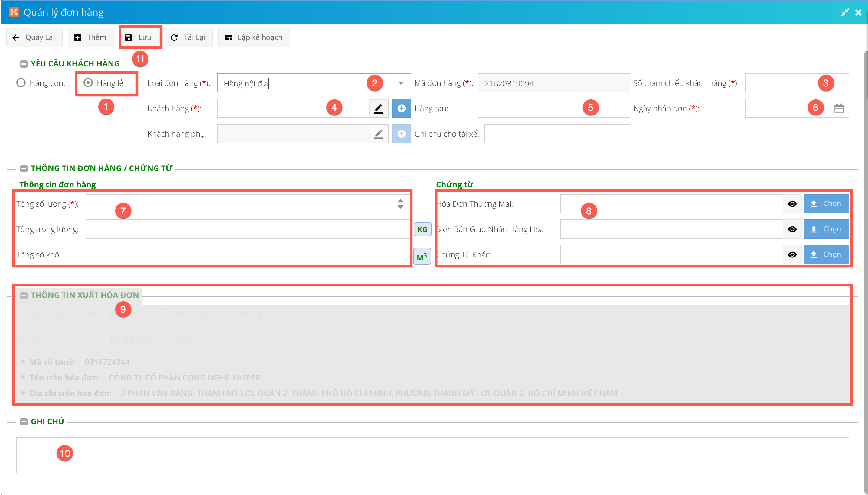
Task: Go back using Quay Lại button
Action: coord(34,37)
